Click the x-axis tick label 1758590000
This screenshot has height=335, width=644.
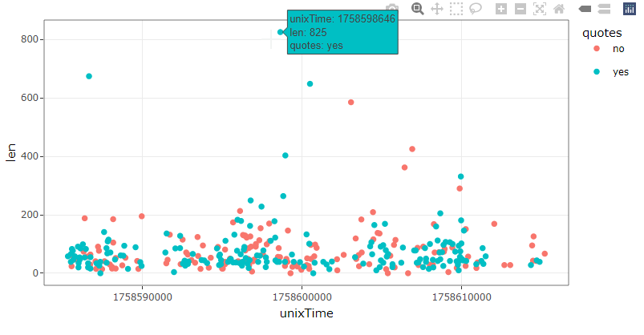point(143,297)
